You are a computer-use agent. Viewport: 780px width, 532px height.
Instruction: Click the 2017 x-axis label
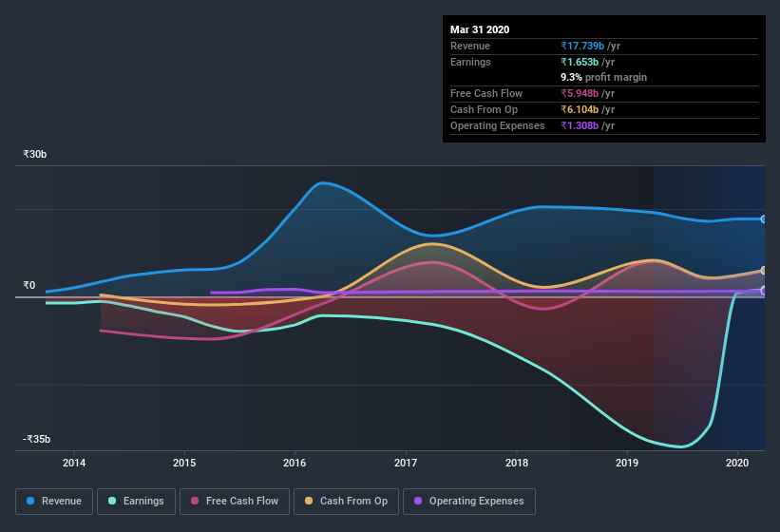(406, 463)
